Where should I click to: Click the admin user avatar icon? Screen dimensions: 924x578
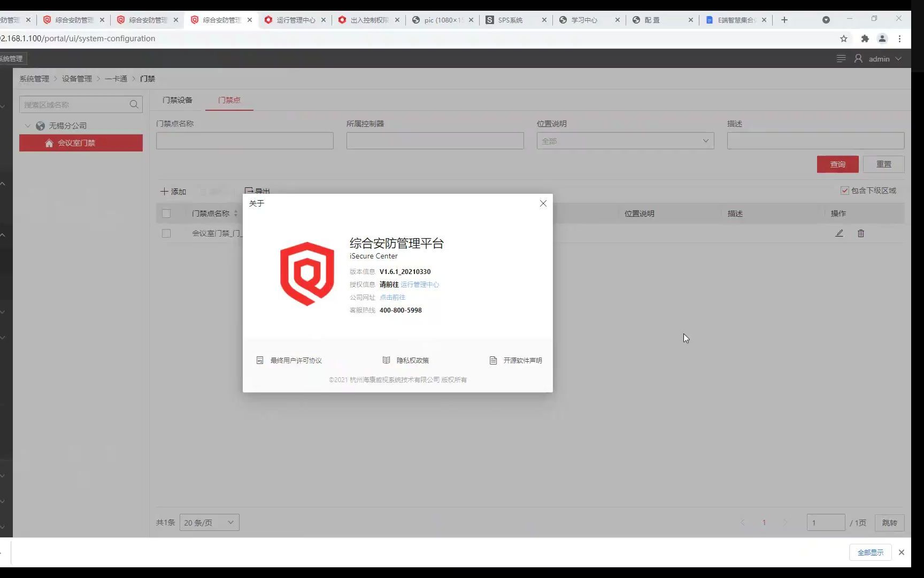click(x=858, y=59)
